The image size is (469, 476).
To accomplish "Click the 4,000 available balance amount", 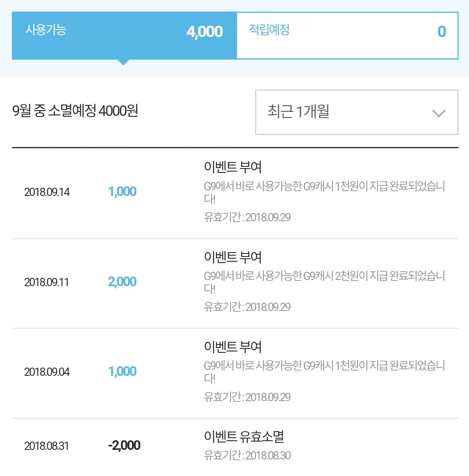I will pos(204,32).
